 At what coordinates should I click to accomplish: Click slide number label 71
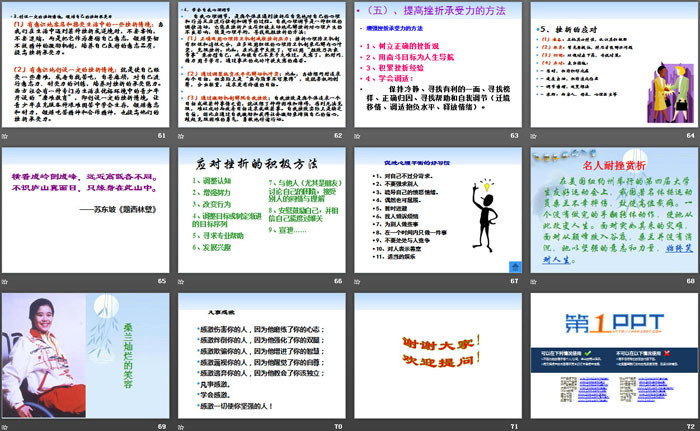point(514,427)
